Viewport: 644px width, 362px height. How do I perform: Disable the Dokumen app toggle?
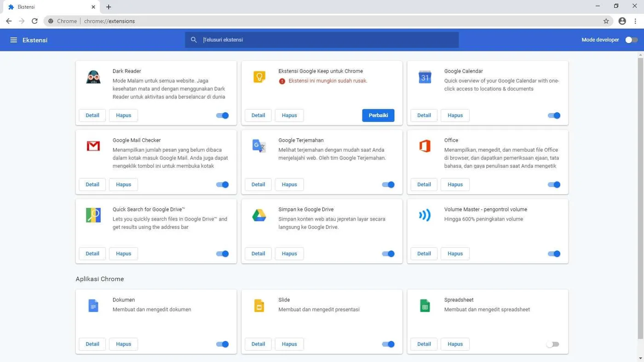click(223, 344)
